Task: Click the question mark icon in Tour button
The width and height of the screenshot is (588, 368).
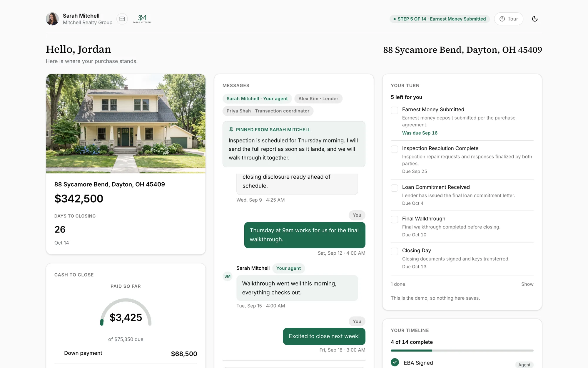Action: (502, 19)
